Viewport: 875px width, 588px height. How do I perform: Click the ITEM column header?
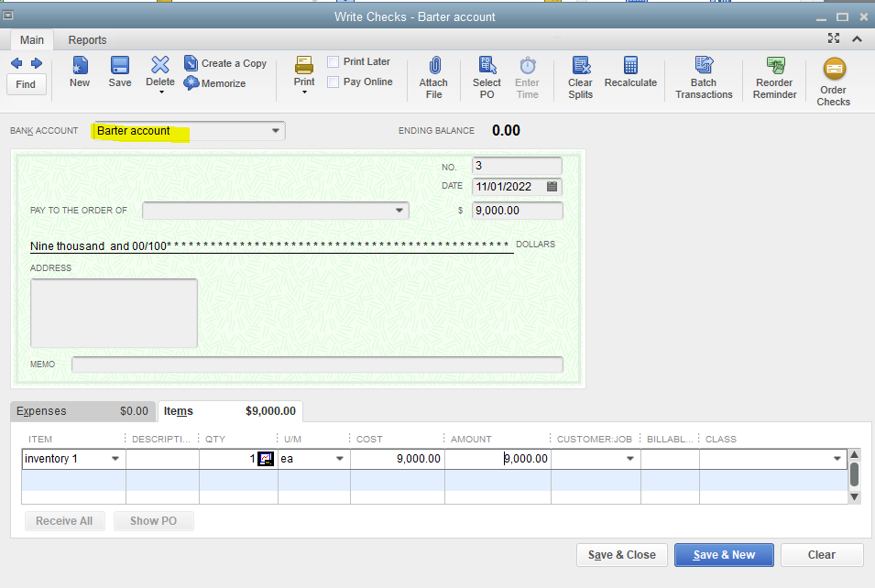[x=40, y=439]
